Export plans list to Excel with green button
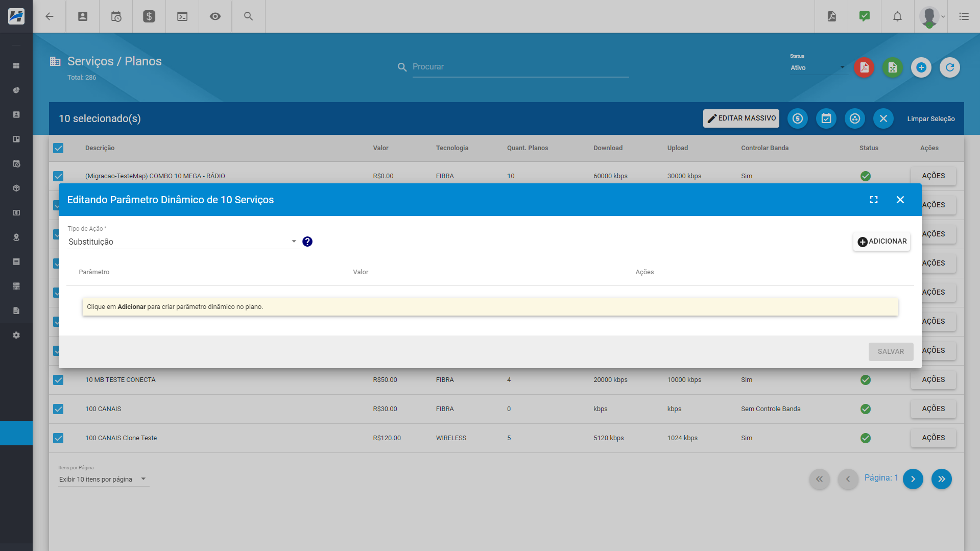 (893, 67)
